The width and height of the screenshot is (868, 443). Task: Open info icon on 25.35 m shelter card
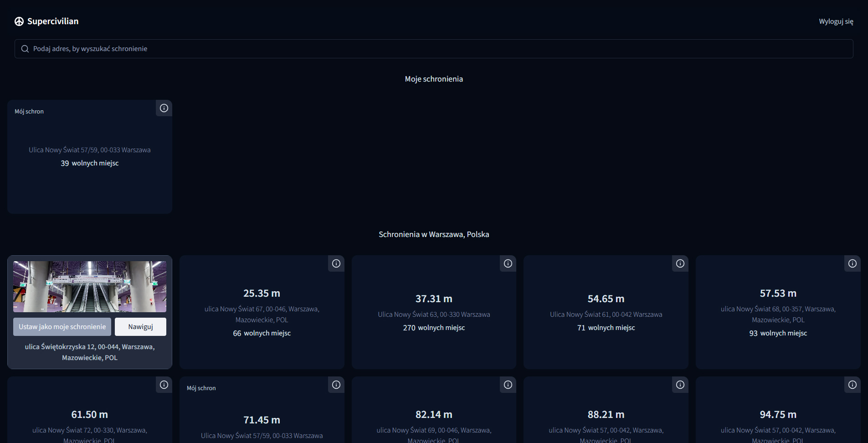point(336,263)
